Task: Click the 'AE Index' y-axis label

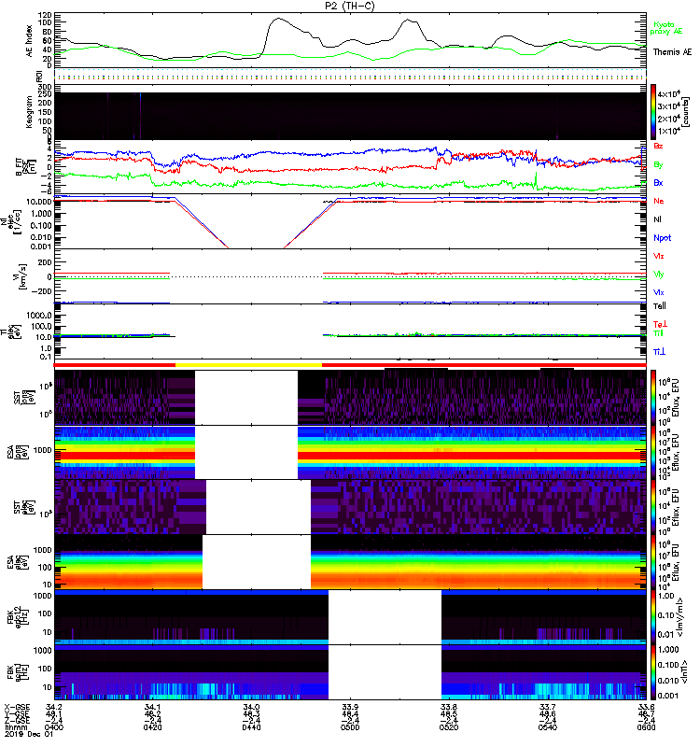Action: [30, 41]
